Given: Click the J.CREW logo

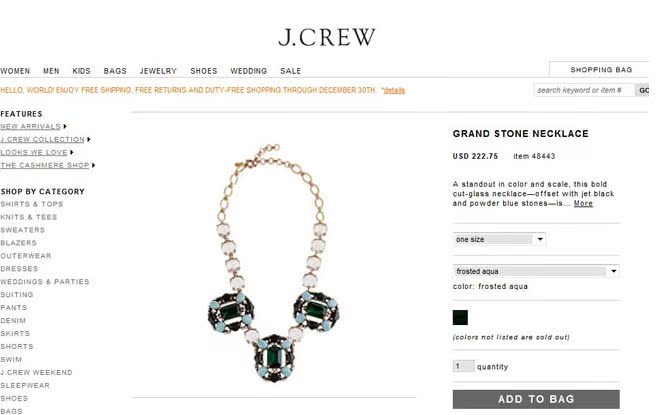Looking at the screenshot, I should (x=327, y=37).
